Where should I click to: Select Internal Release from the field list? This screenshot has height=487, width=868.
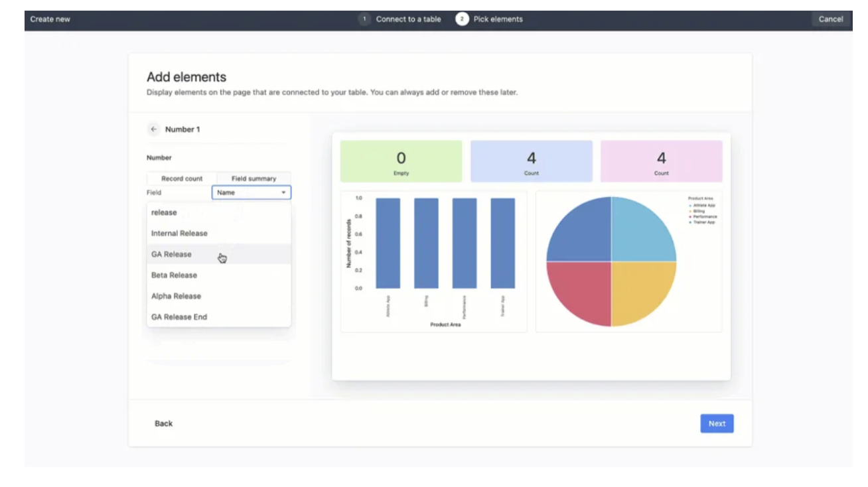coord(179,234)
